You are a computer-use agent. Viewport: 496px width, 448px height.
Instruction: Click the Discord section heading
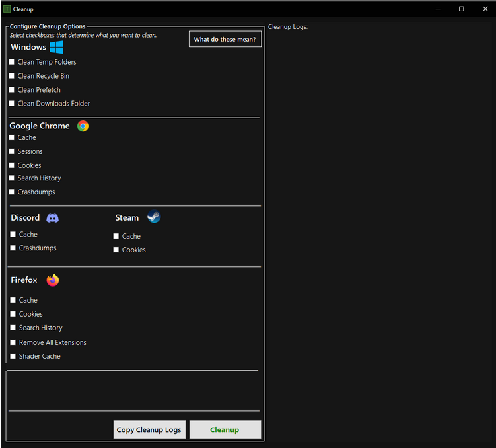(x=25, y=217)
